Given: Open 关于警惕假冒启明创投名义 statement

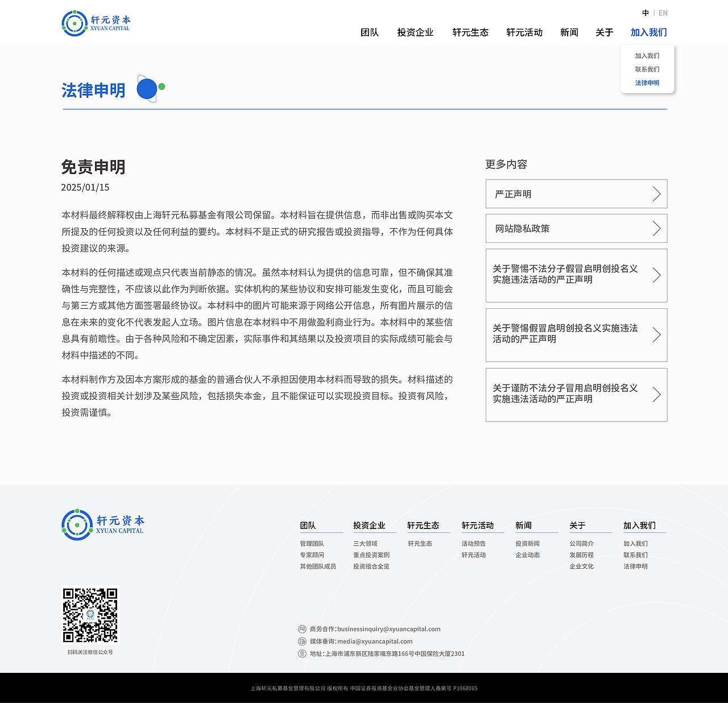Looking at the screenshot, I should [x=576, y=335].
